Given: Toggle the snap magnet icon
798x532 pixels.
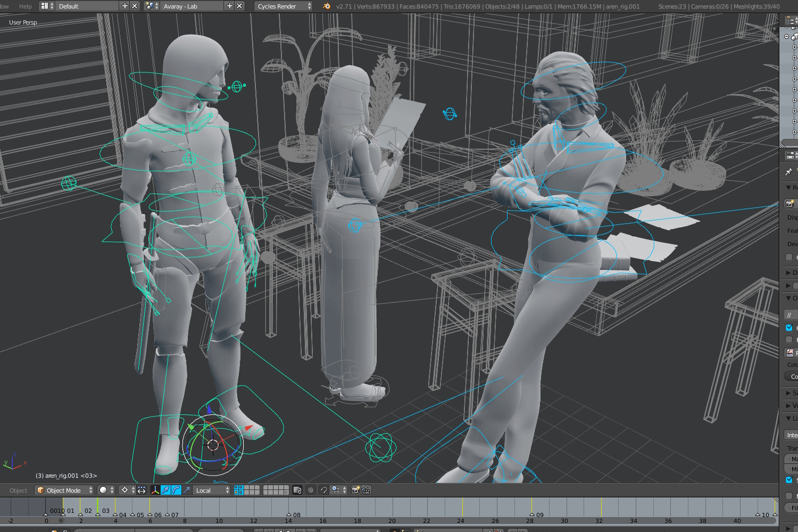Looking at the screenshot, I should coord(323,490).
